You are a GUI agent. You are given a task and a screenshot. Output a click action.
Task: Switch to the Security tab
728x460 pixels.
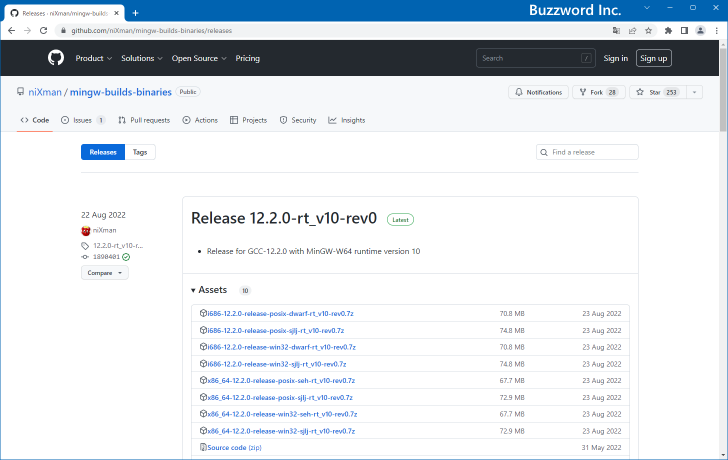click(298, 120)
